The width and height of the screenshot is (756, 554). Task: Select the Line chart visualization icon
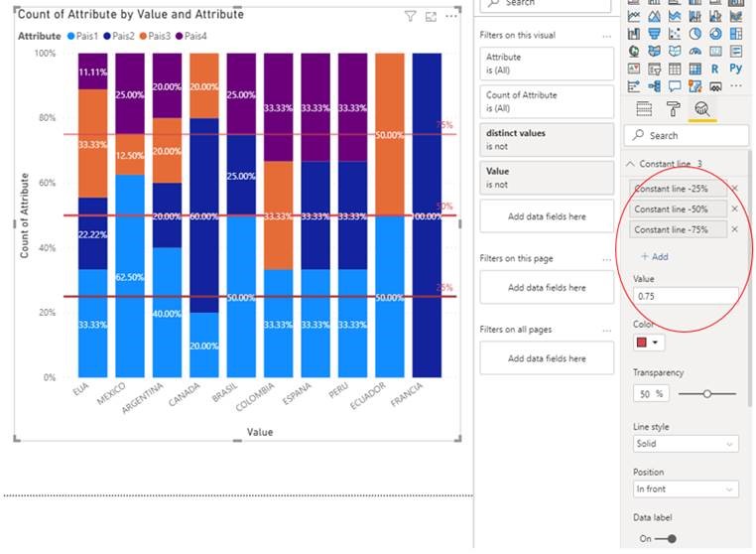(634, 17)
